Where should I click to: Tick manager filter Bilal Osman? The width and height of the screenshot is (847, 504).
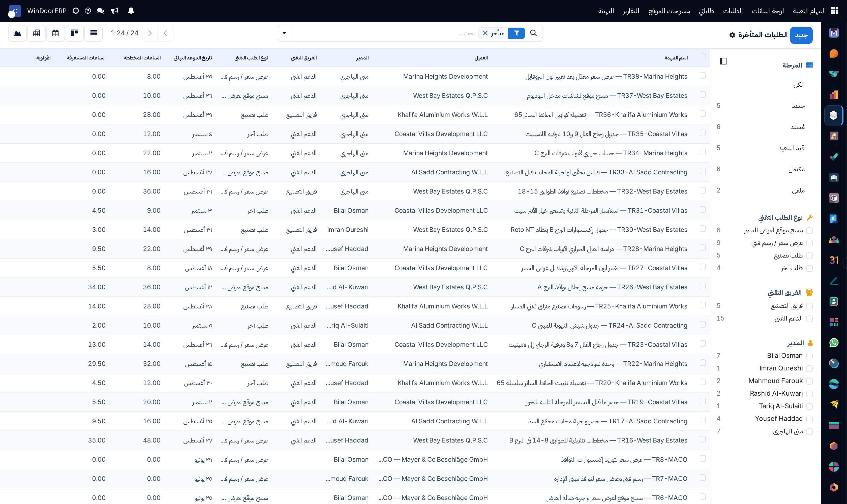click(x=809, y=356)
